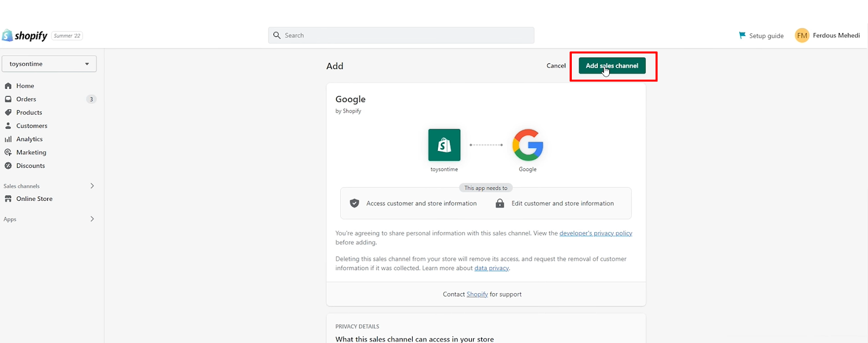Open the toysontime store dropdown
This screenshot has height=343, width=868.
click(x=49, y=63)
